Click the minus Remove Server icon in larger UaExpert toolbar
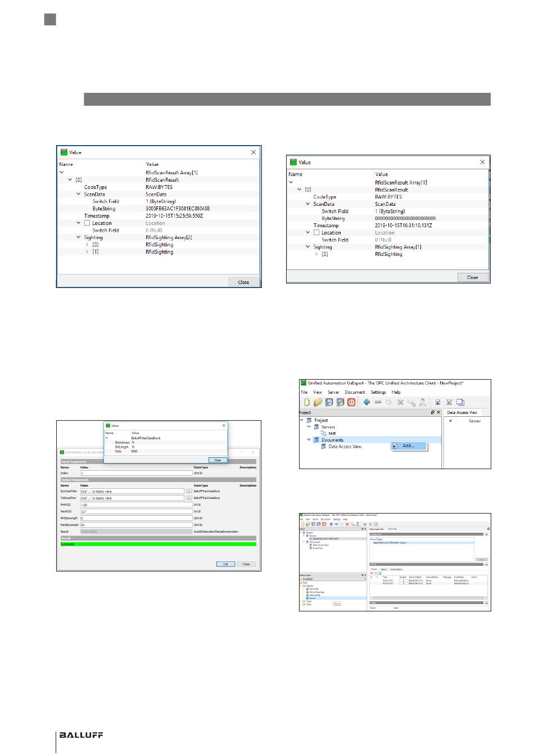The width and height of the screenshot is (534, 756). 378,402
